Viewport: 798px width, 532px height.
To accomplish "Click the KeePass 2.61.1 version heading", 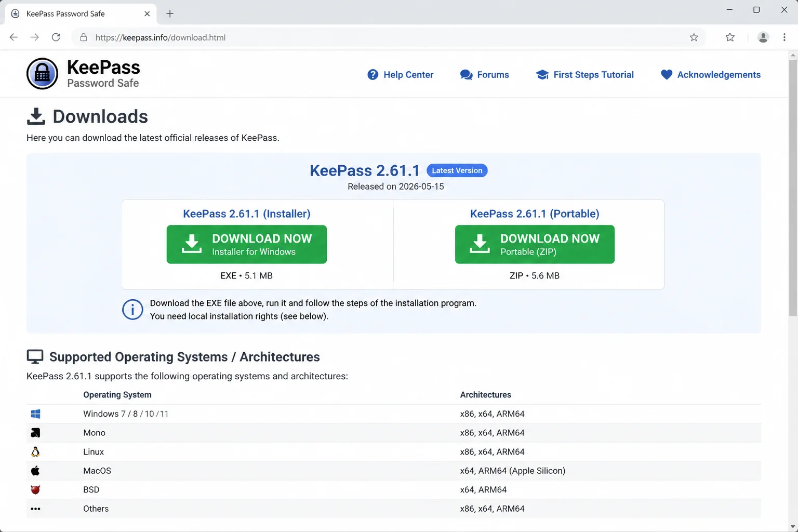I will 365,170.
